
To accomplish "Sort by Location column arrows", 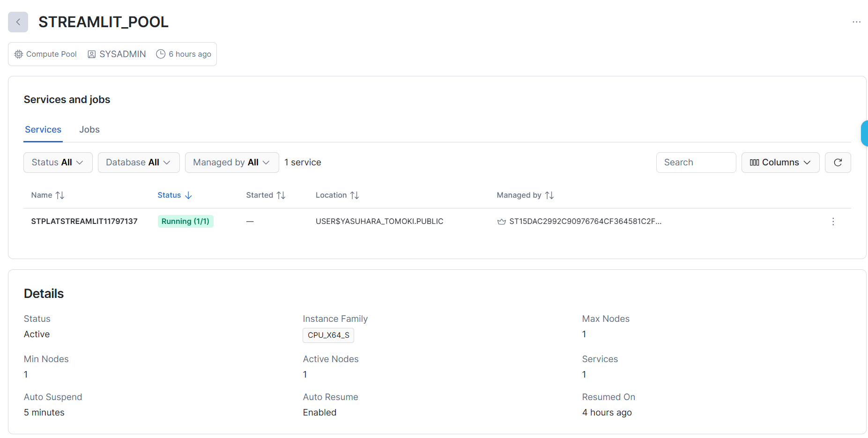I will 355,195.
